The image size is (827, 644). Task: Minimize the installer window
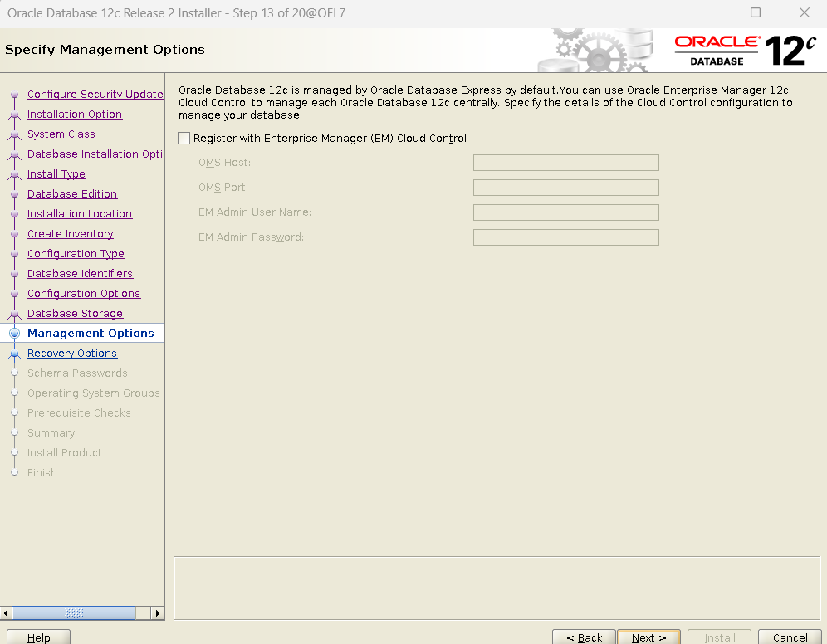tap(707, 12)
